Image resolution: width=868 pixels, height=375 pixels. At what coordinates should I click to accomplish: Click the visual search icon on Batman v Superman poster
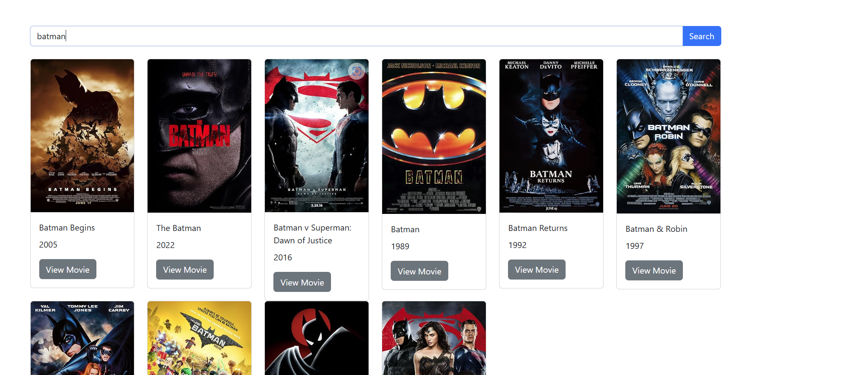coord(357,71)
